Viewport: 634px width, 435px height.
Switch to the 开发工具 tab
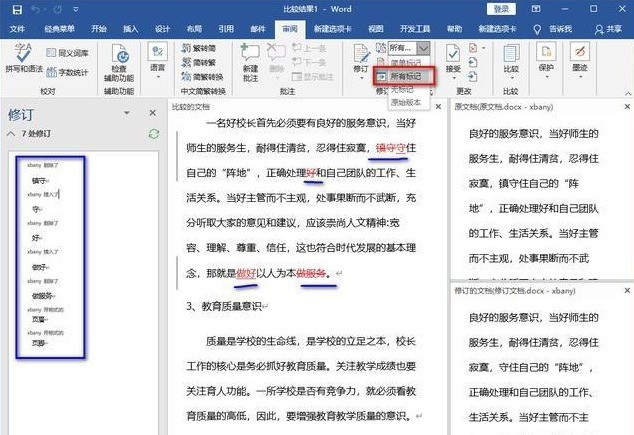coord(415,29)
